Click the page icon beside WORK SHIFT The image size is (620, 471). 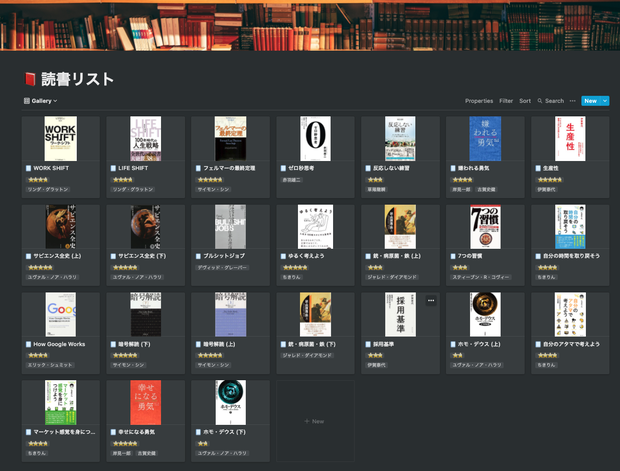(x=28, y=168)
